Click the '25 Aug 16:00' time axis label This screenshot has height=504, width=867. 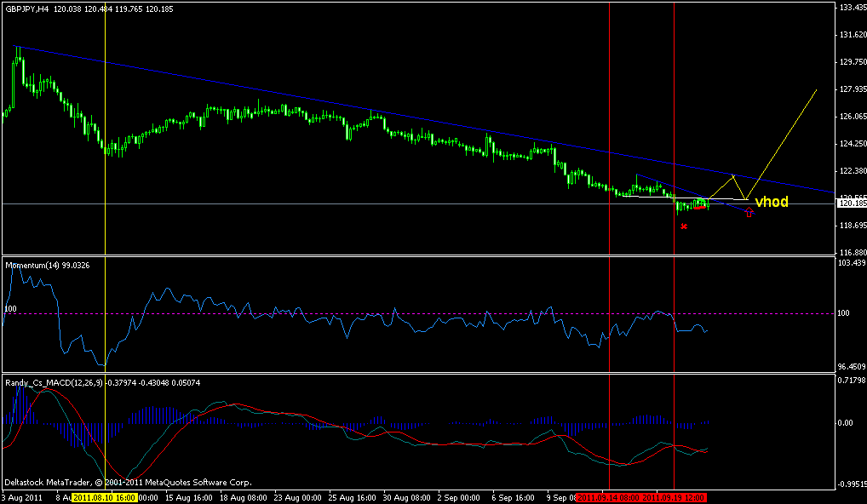(x=353, y=498)
